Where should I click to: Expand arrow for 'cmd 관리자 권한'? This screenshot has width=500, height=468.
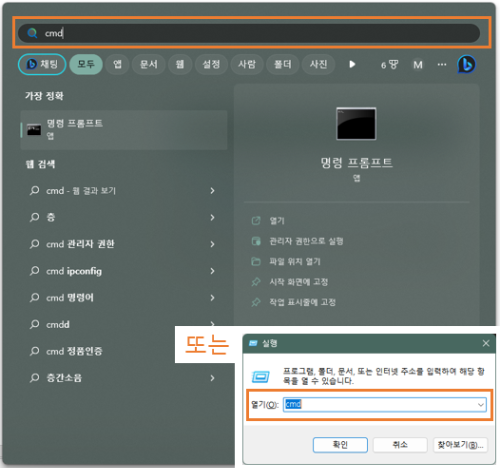point(212,244)
